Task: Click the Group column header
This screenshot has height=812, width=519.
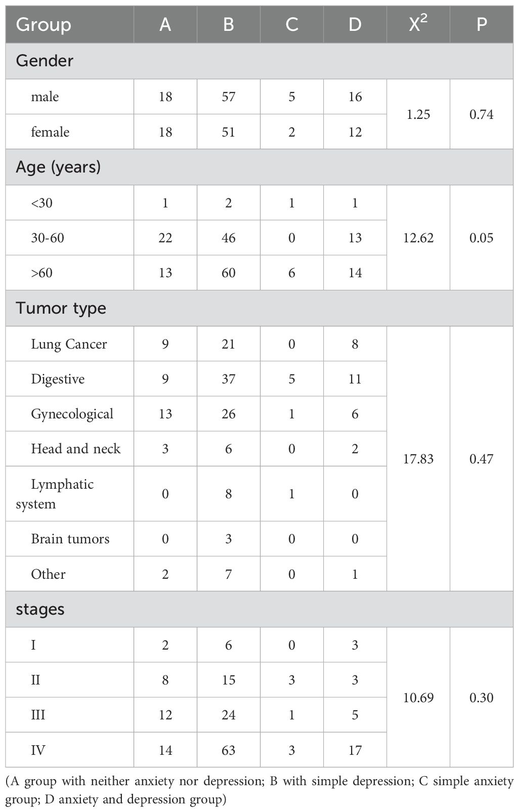Action: (44, 25)
